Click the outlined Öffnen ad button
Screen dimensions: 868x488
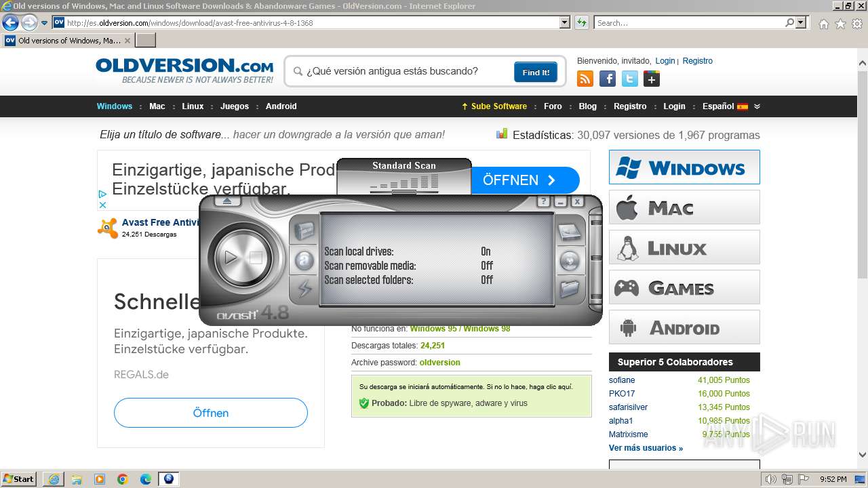(x=211, y=413)
